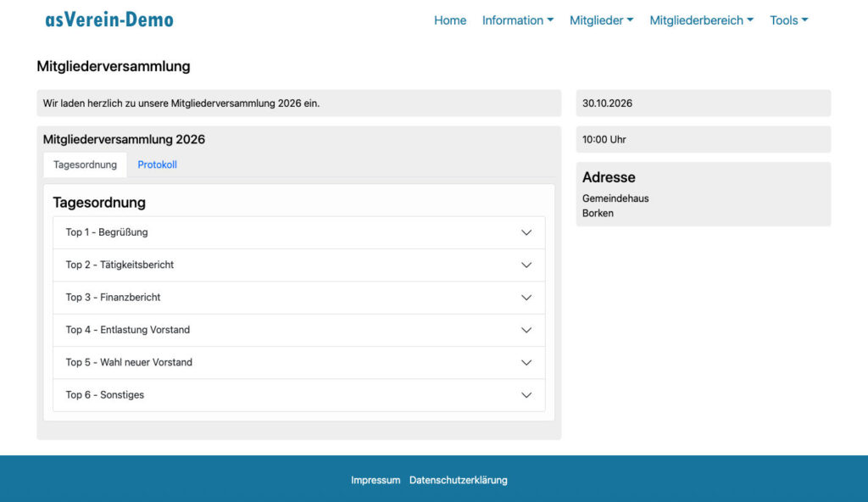Open the Tools menu
The height and width of the screenshot is (502, 868).
tap(788, 20)
